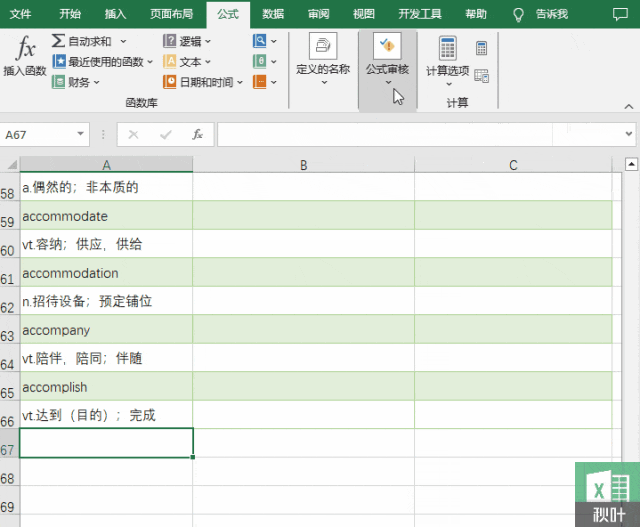Select cell with vt.陪伴，陪同；伴随
Image resolution: width=640 pixels, height=527 pixels.
(x=106, y=358)
